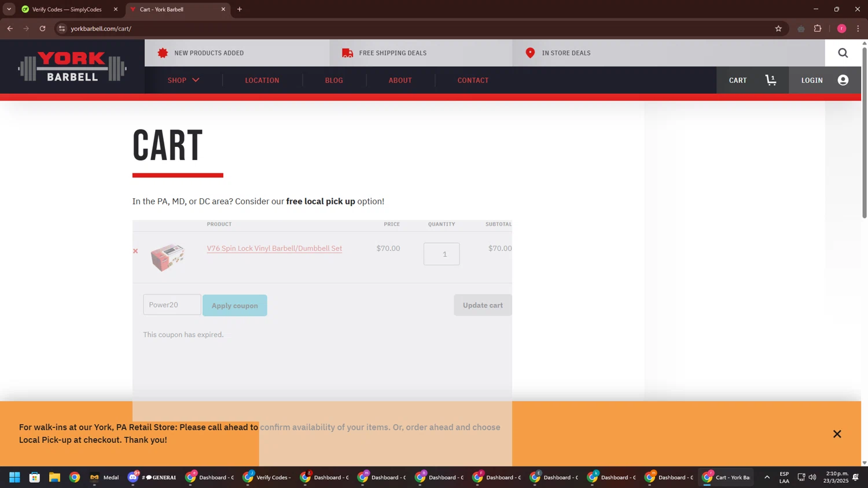Viewport: 868px width, 488px height.
Task: Click the In Store Deals link
Action: 566,53
